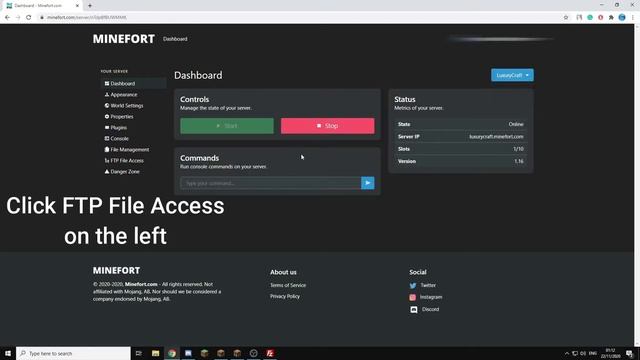Click the State Online value

(x=516, y=124)
